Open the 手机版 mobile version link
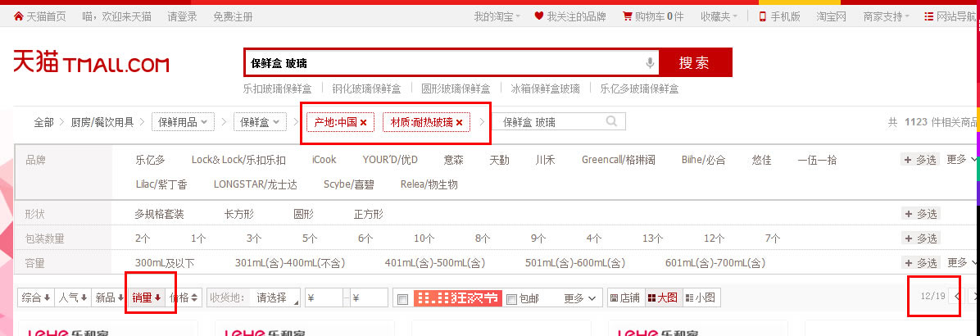980x336 pixels. point(779,17)
